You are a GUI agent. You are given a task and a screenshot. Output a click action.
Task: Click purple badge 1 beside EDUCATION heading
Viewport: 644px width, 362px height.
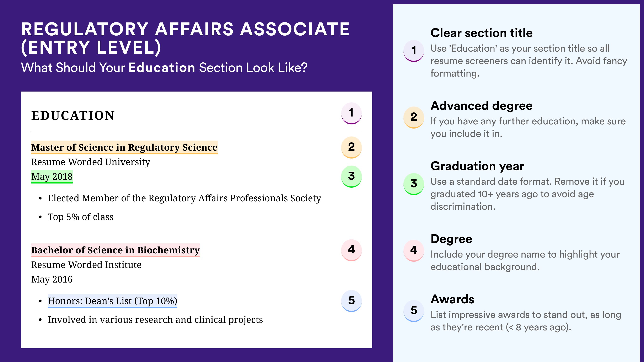pos(351,113)
